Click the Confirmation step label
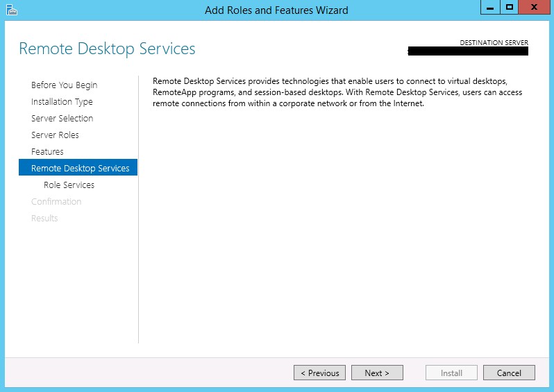Screen dimensions: 554x392 [56, 202]
